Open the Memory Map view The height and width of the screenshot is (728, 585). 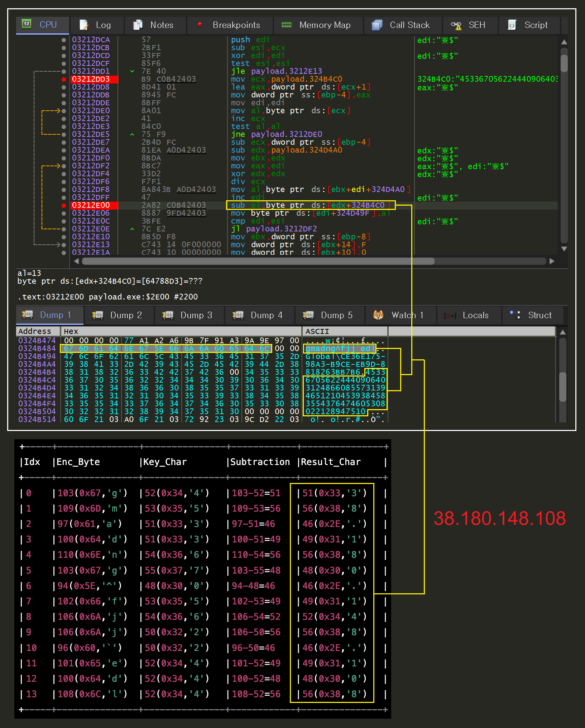pos(318,25)
